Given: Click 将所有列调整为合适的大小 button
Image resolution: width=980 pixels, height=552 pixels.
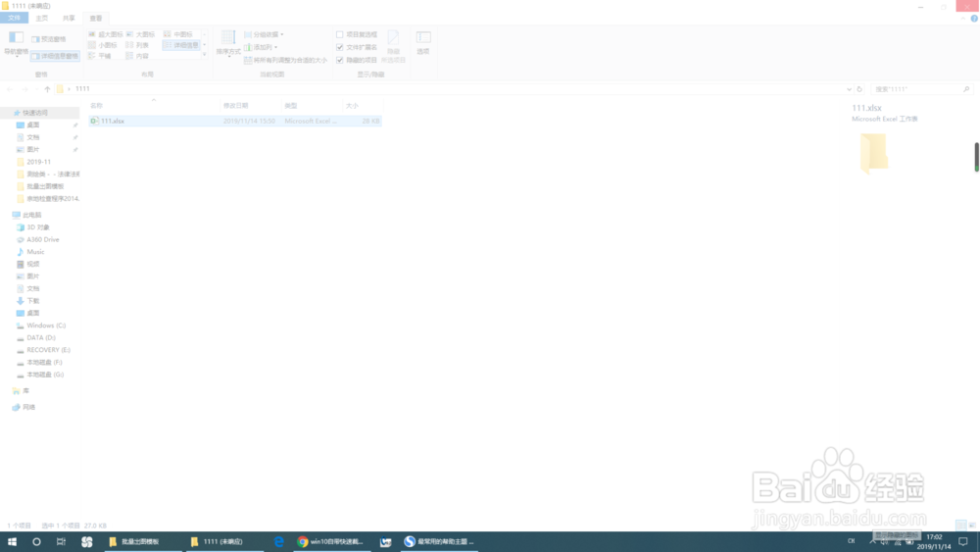Looking at the screenshot, I should (x=285, y=60).
